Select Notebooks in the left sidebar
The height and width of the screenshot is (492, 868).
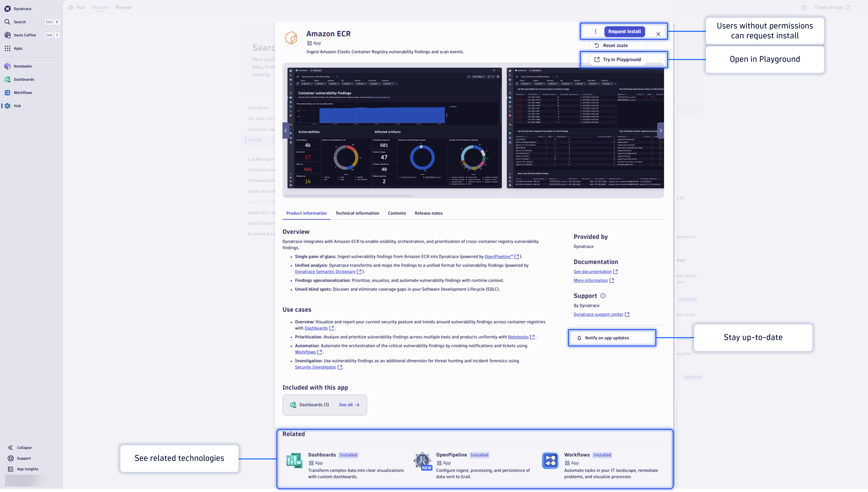tap(23, 66)
